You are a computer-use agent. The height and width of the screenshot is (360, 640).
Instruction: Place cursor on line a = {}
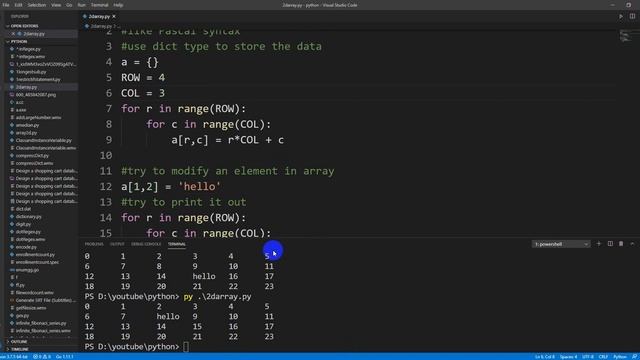[140, 62]
